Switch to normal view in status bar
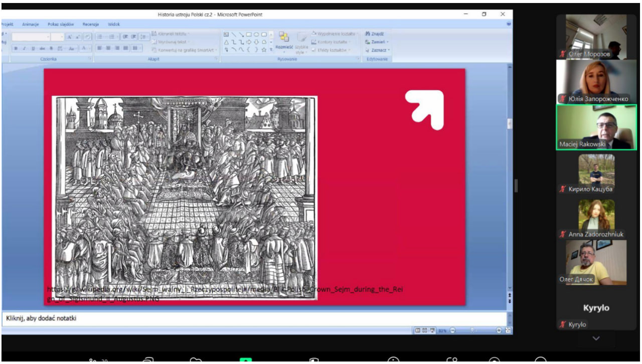Image resolution: width=642 pixels, height=364 pixels. [418, 330]
